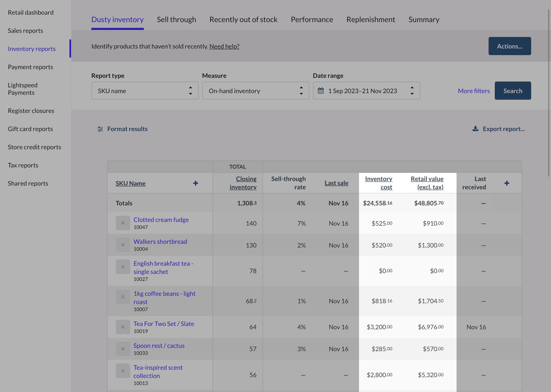Click the Export report download icon
The height and width of the screenshot is (392, 551).
pyautogui.click(x=475, y=129)
